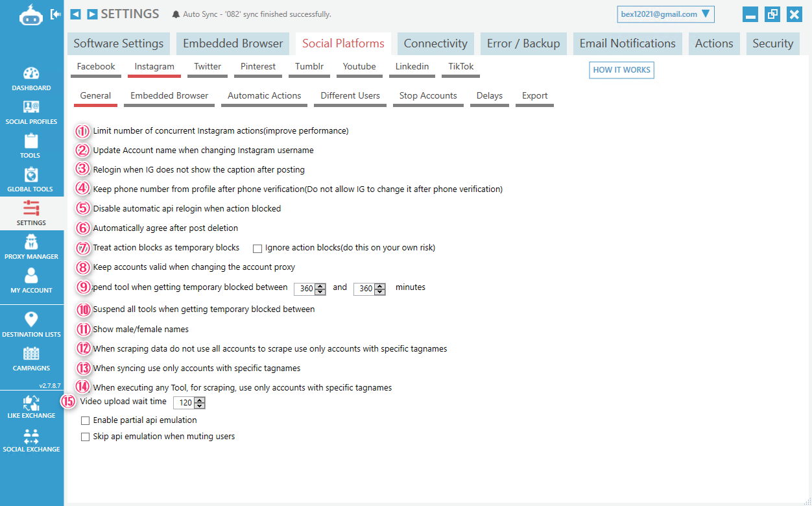Open the Different Users sub-tab
Screen dimensions: 812x506
coord(350,97)
